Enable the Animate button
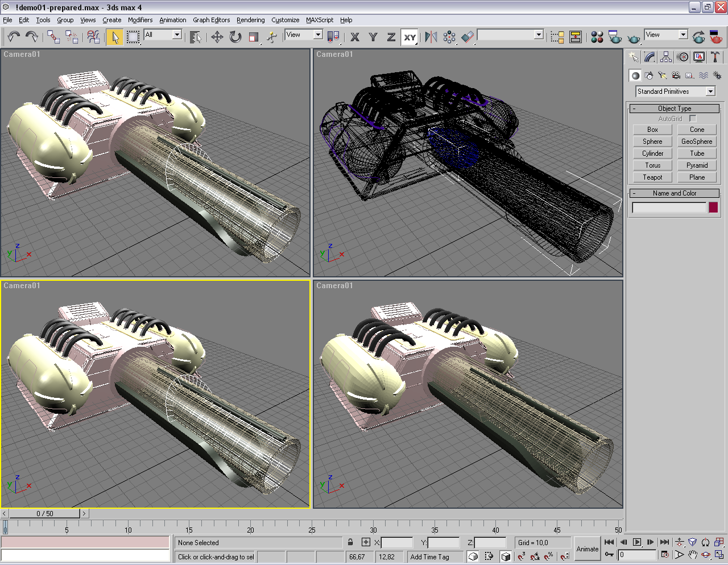The height and width of the screenshot is (565, 728). [587, 549]
